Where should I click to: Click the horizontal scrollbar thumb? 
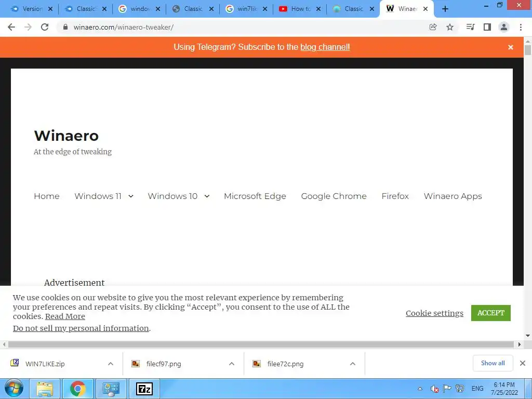click(x=261, y=344)
